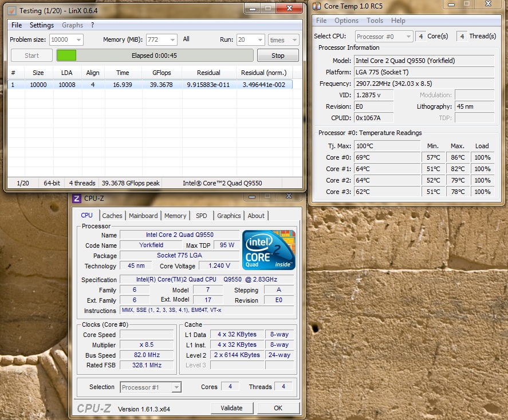This screenshot has width=508, height=420.
Task: Click the Level 2 cache 2 x 6144 KBytes field
Action: [x=237, y=355]
